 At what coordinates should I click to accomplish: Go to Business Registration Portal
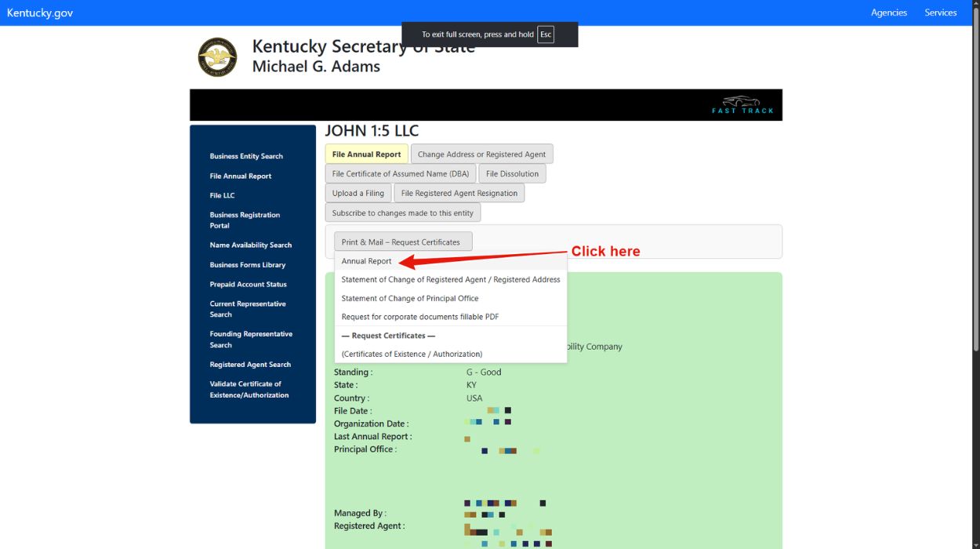click(x=245, y=220)
